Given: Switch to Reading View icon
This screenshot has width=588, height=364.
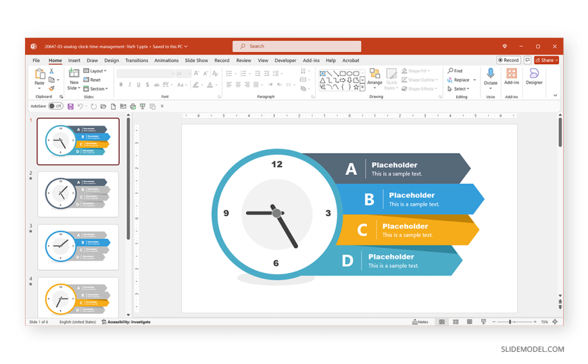Looking at the screenshot, I should pyautogui.click(x=470, y=322).
